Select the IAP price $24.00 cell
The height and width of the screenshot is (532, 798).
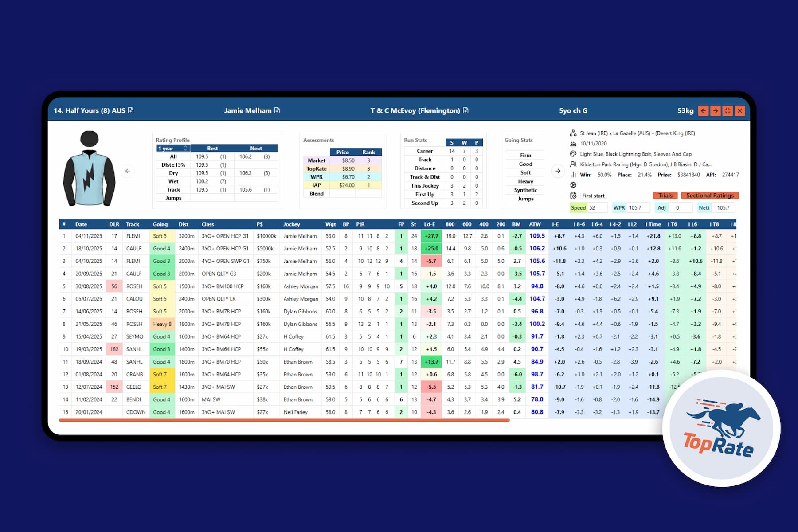pos(343,185)
